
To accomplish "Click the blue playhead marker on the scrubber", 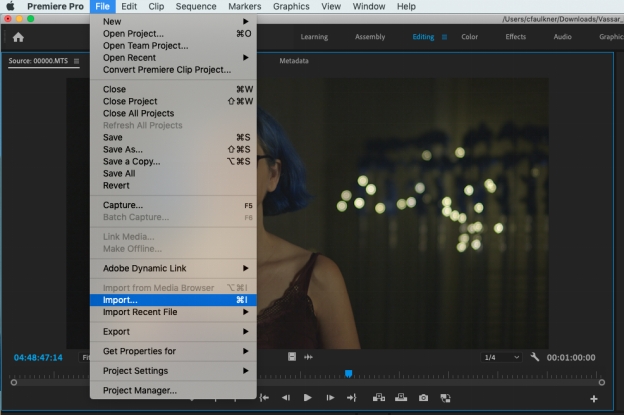I will pos(348,374).
